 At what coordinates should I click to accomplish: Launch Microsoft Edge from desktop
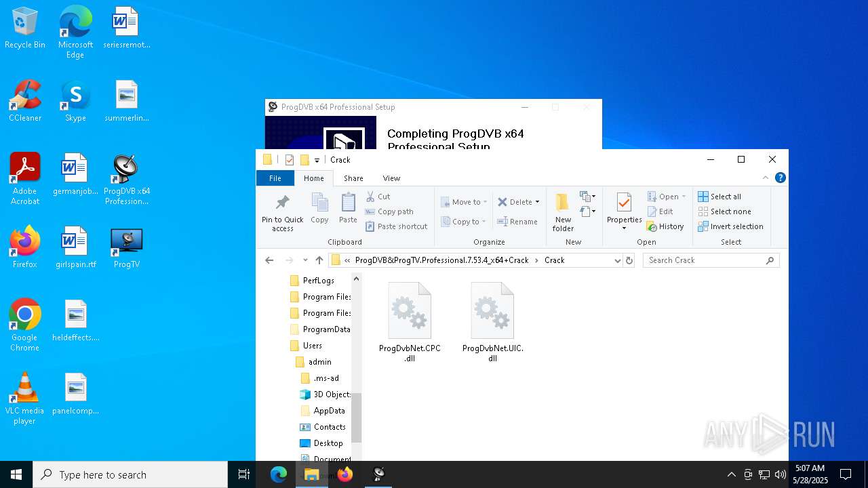coord(75,33)
